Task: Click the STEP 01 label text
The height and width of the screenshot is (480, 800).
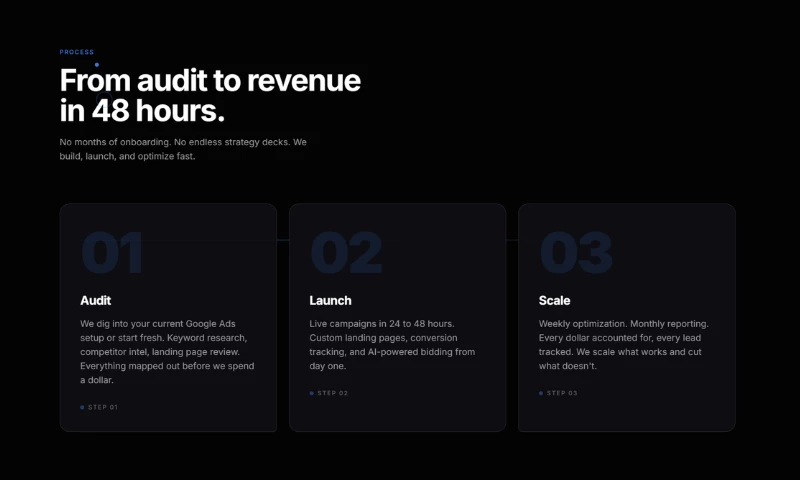Action: click(x=103, y=407)
